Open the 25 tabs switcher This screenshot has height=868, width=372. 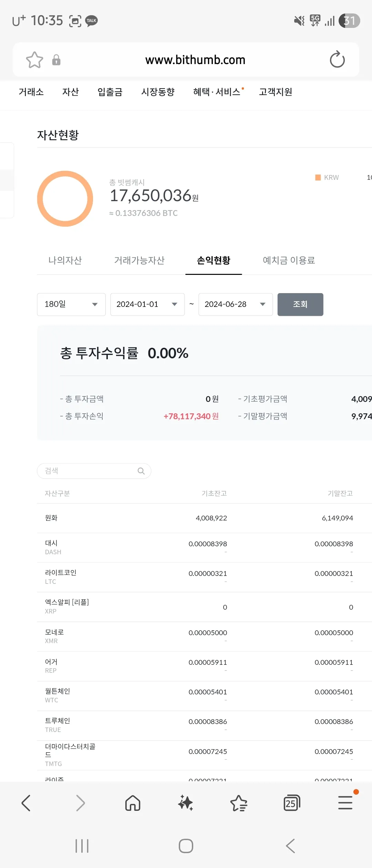[292, 803]
